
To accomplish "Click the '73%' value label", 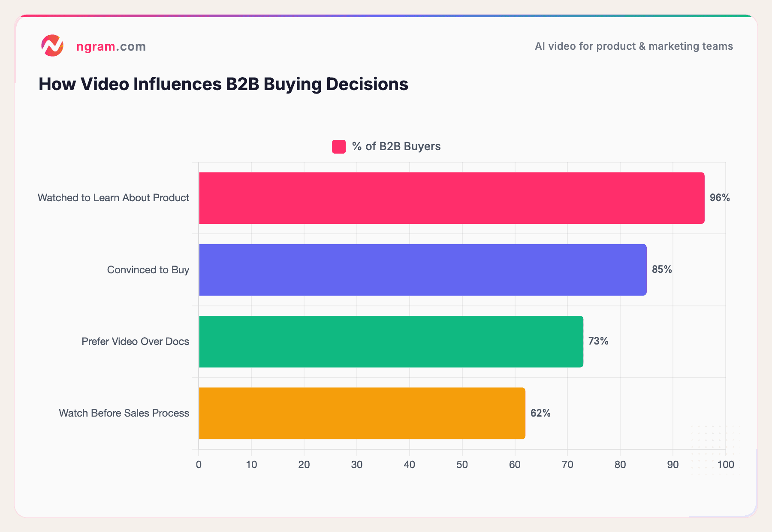I will 599,342.
